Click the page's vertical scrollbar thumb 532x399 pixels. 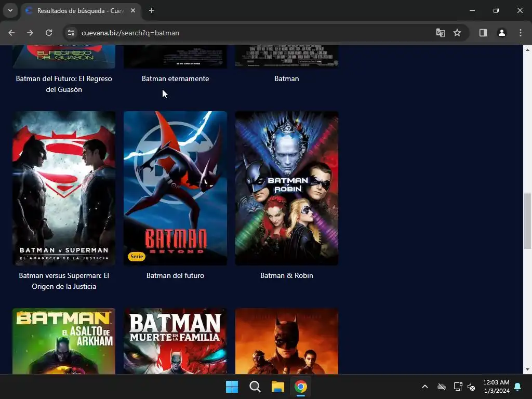click(x=527, y=221)
